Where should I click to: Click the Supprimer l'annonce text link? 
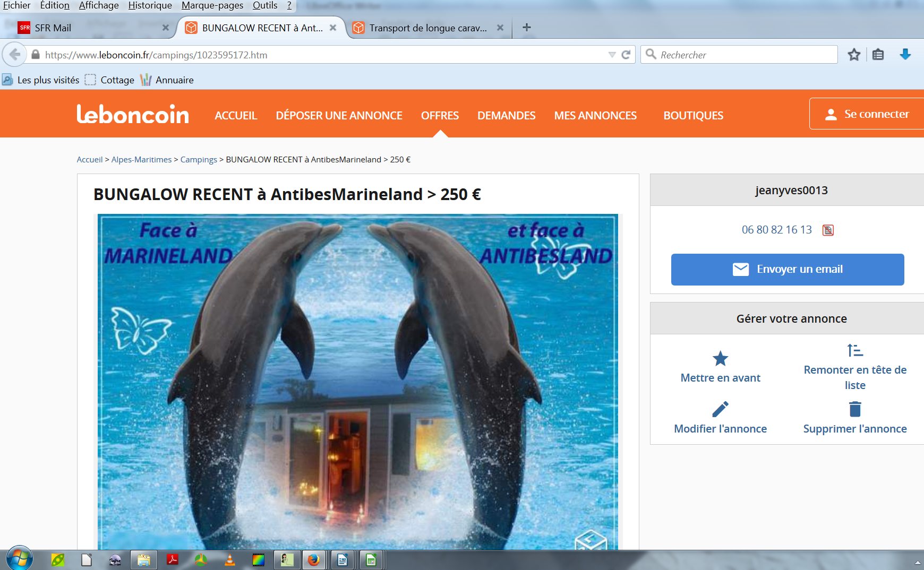[855, 429]
